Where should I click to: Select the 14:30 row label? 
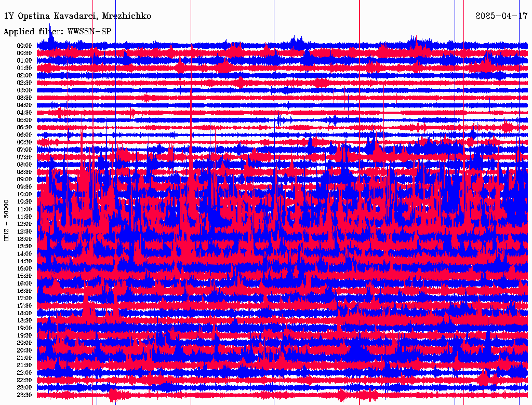click(x=24, y=261)
